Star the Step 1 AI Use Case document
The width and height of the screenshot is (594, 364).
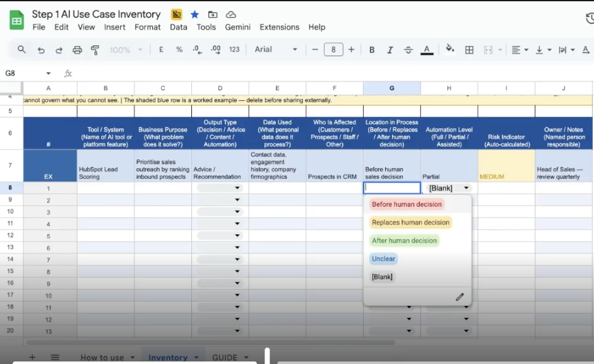pyautogui.click(x=194, y=15)
